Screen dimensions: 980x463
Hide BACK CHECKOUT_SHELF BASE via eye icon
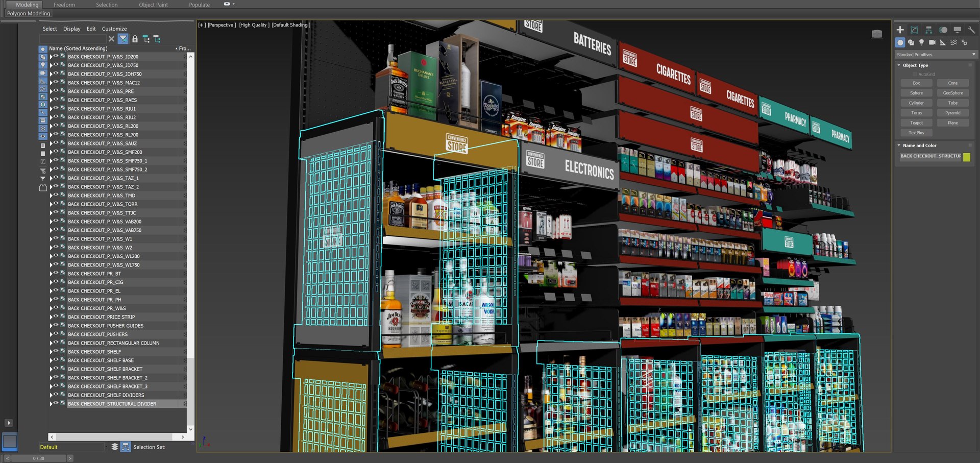click(56, 360)
